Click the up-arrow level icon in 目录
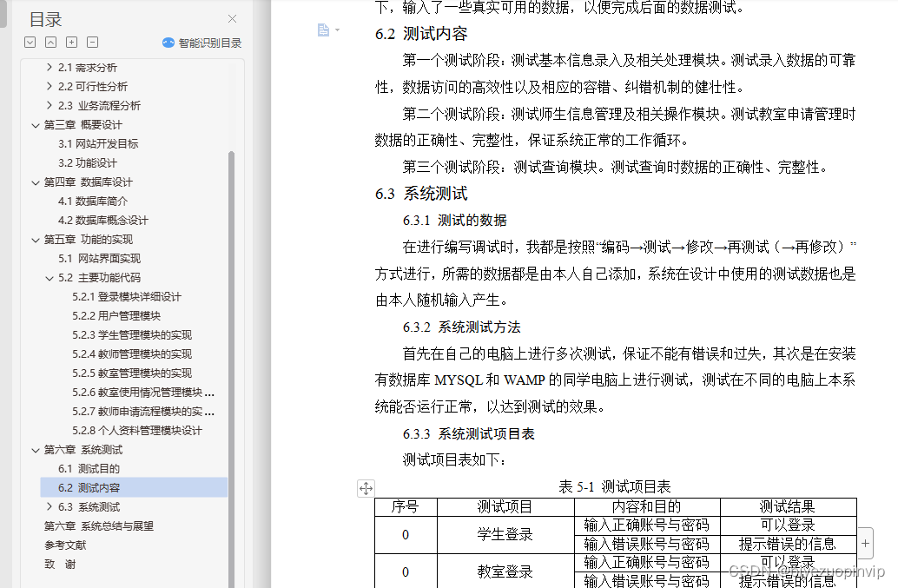The image size is (898, 588). pyautogui.click(x=51, y=43)
